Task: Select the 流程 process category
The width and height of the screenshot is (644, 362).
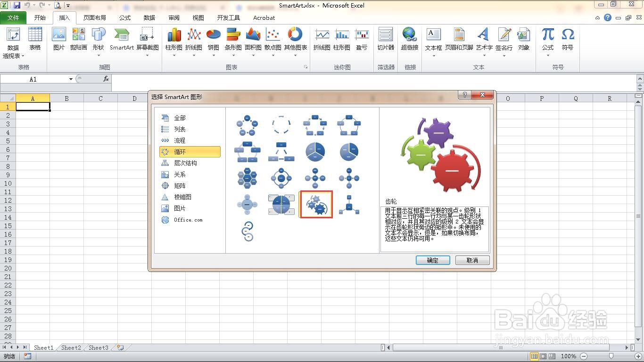Action: tap(190, 140)
